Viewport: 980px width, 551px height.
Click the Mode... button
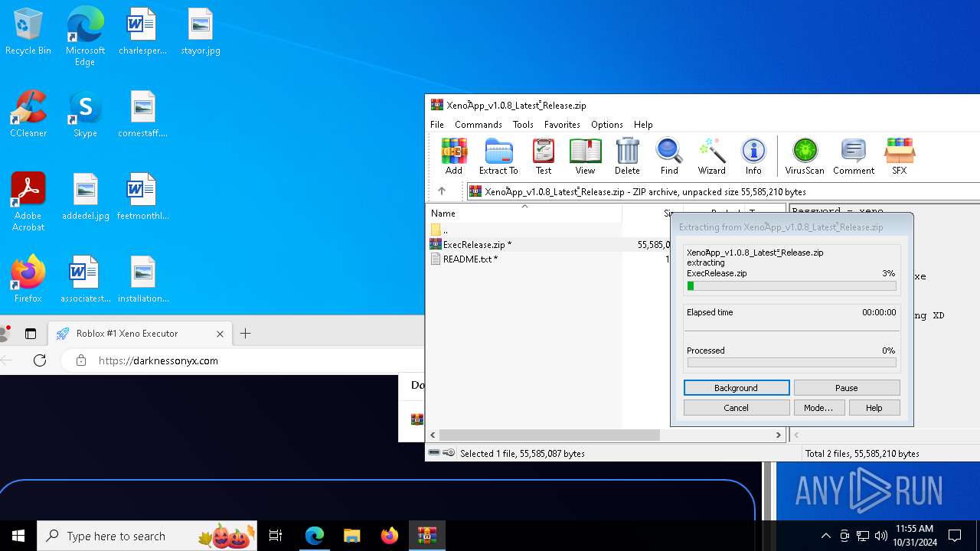pyautogui.click(x=818, y=408)
